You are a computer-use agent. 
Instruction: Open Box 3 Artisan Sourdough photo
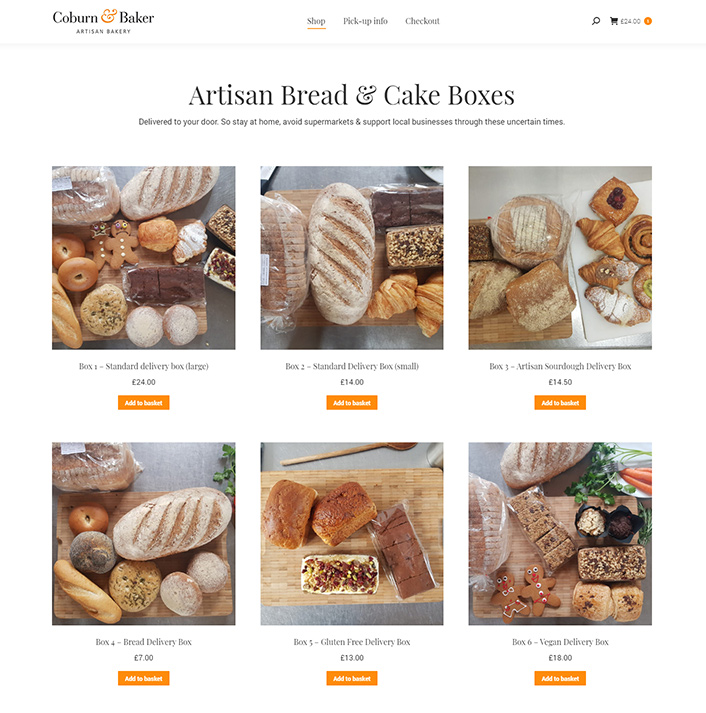pos(560,257)
